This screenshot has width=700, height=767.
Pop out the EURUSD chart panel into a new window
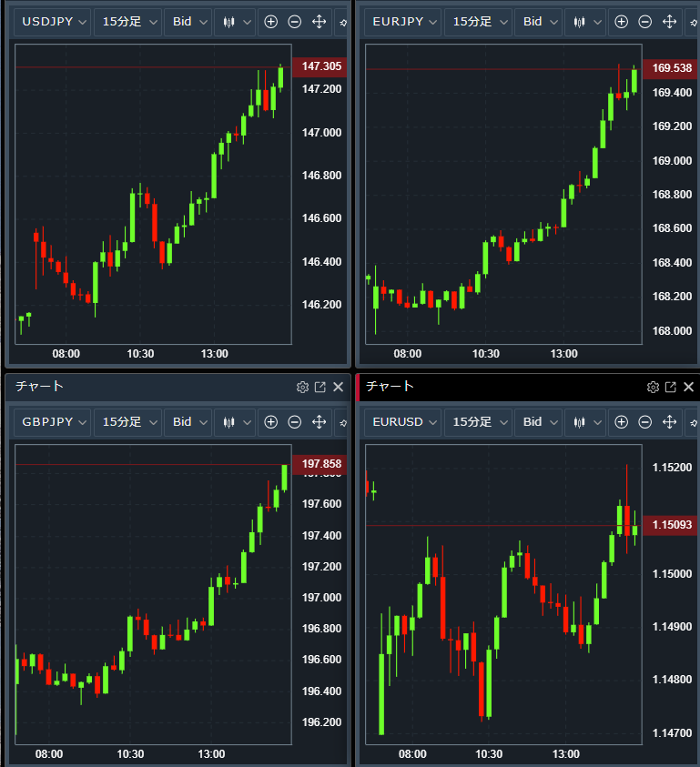click(x=671, y=388)
